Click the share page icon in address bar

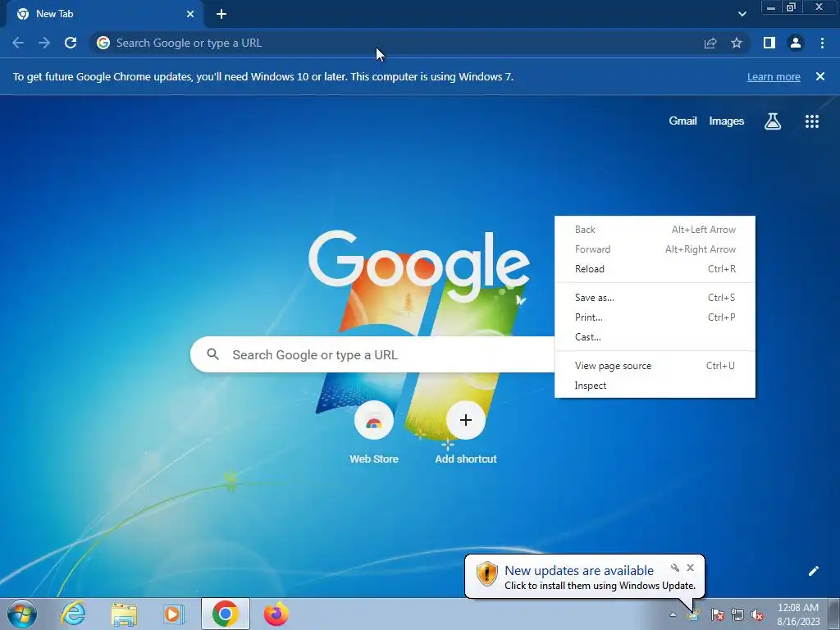[710, 43]
